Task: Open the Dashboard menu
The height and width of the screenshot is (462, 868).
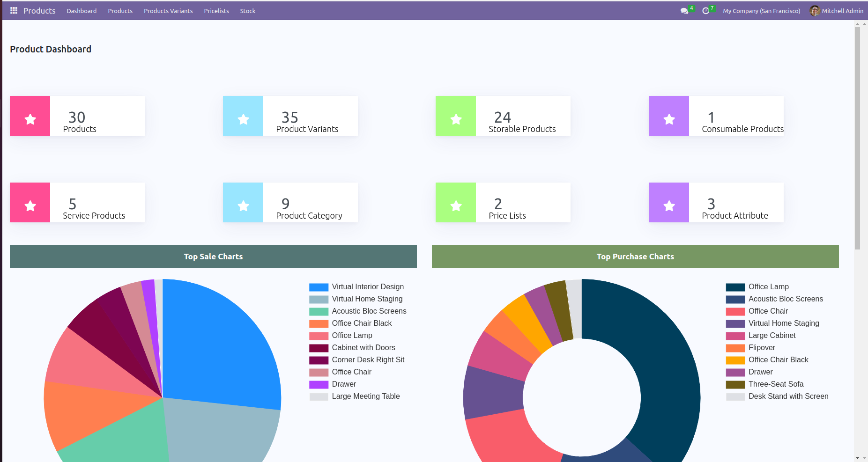Action: (82, 11)
